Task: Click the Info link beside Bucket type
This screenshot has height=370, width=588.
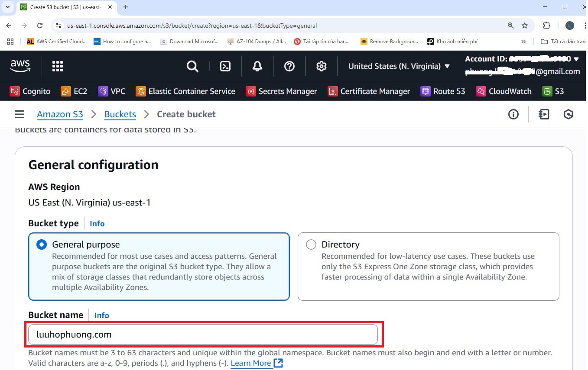Action: coord(97,224)
